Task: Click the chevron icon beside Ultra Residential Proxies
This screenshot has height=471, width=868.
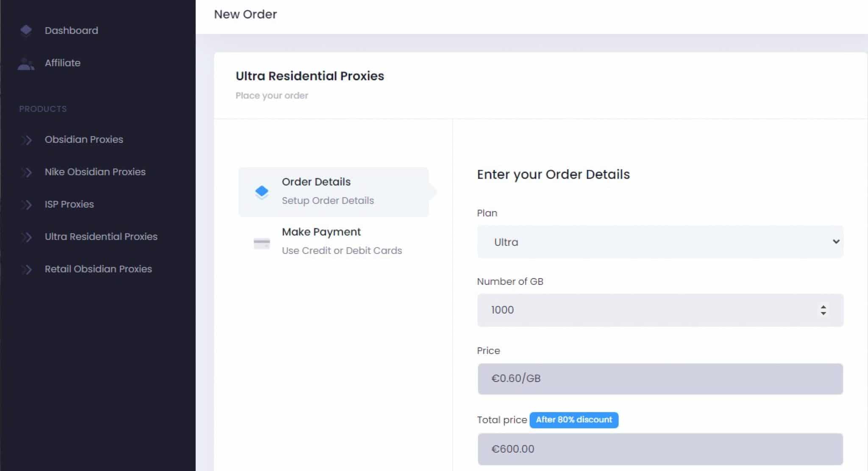Action: (26, 237)
